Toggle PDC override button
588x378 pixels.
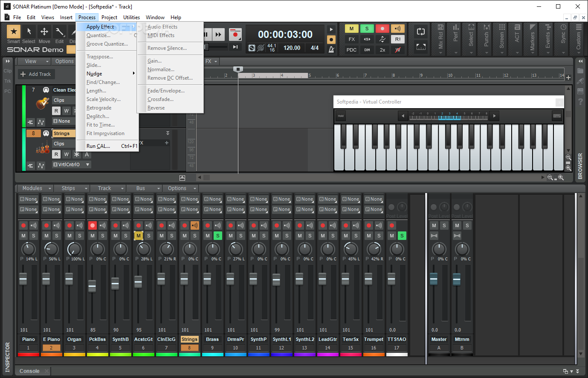[351, 50]
